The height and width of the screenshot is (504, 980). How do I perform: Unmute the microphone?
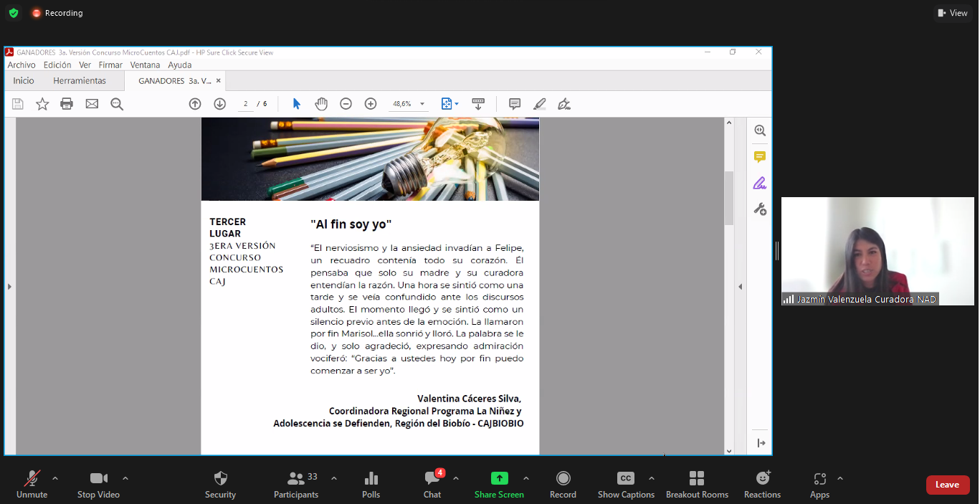pos(32,484)
